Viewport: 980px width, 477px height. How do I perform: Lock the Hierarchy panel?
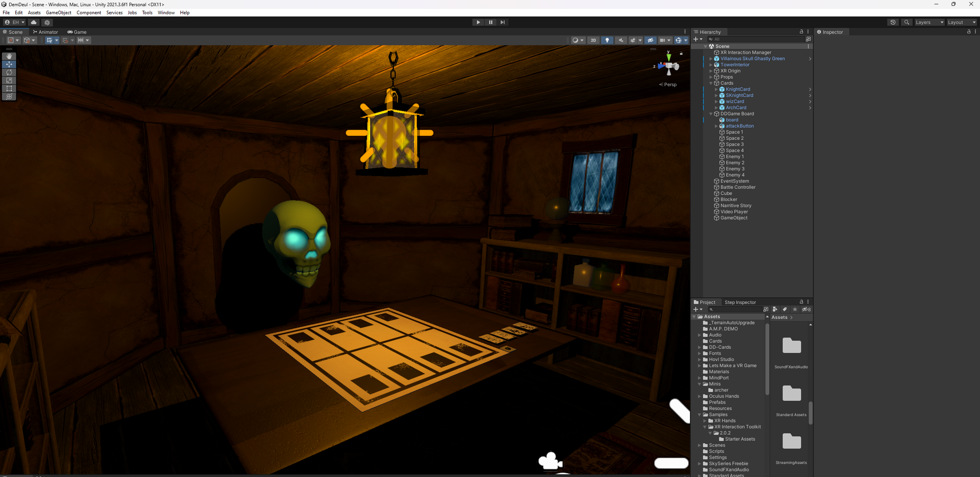[801, 32]
